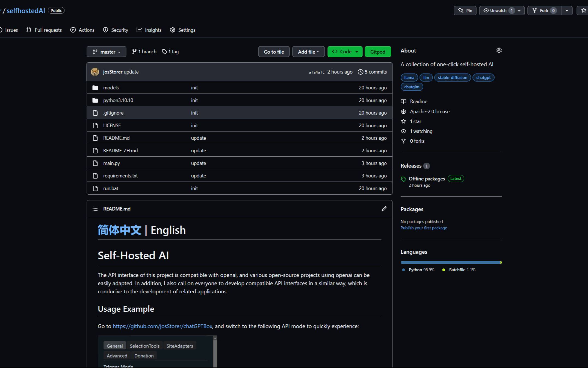Click the Languages percentage bar
The image size is (588, 368).
click(451, 262)
